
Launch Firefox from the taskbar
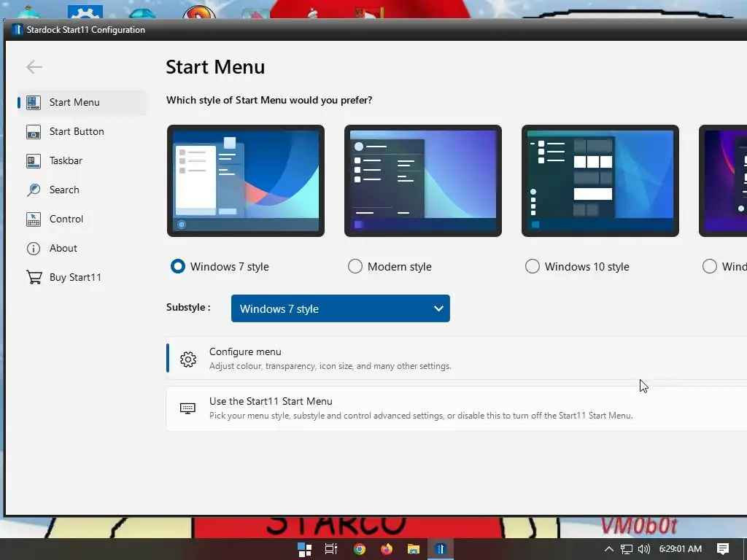click(387, 549)
